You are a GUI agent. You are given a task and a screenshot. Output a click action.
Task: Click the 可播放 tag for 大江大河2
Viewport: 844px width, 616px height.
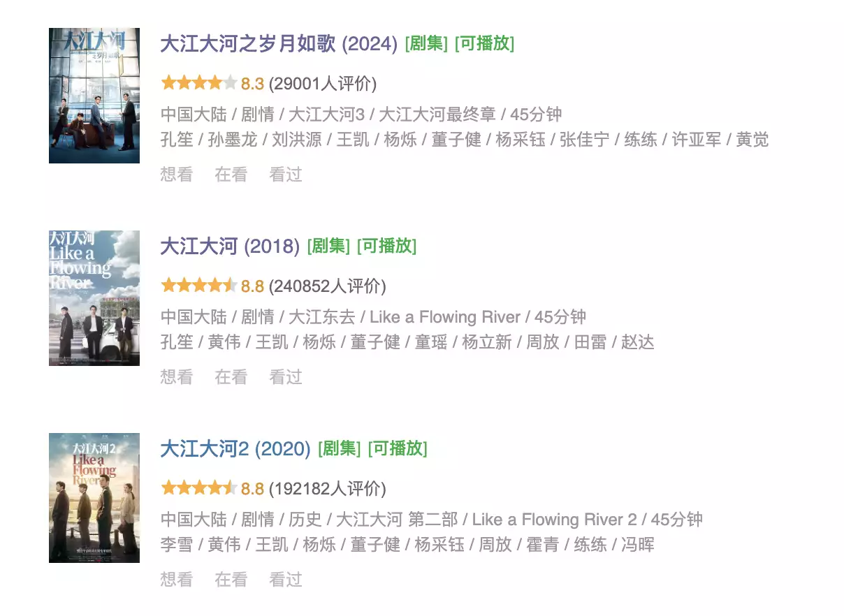pos(398,448)
